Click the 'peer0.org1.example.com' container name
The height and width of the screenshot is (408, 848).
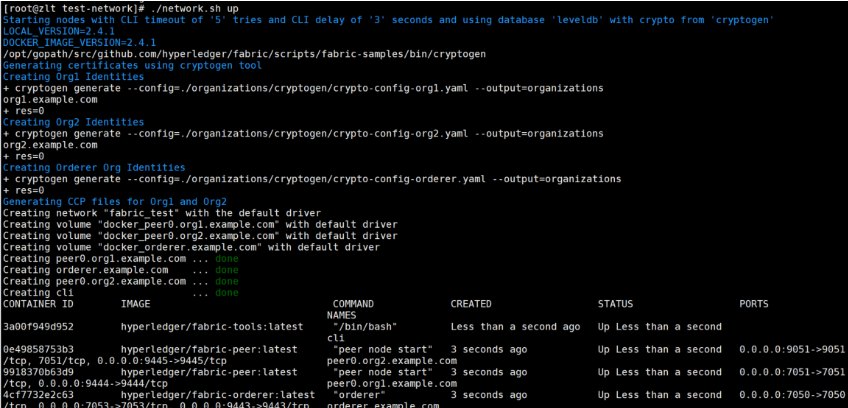tap(392, 383)
